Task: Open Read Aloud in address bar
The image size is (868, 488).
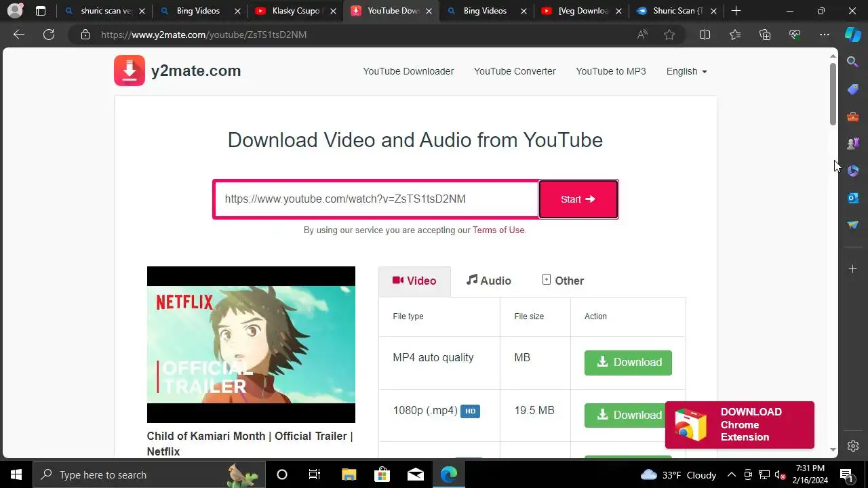Action: click(642, 35)
